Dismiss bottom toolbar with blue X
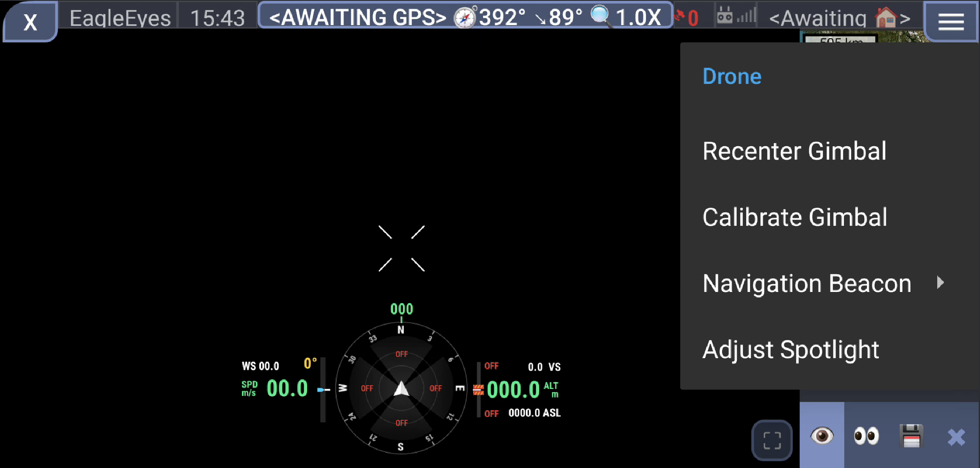Viewport: 980px width, 468px height. (x=956, y=437)
